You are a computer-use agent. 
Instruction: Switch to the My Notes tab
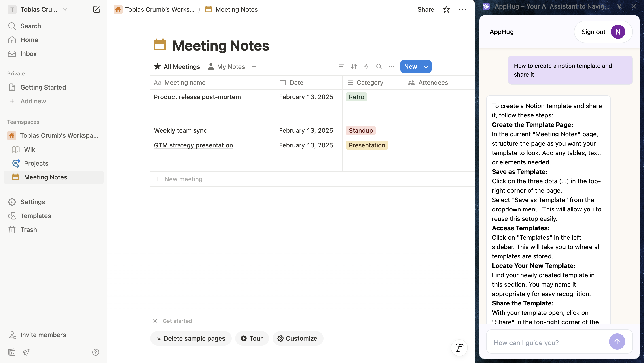(x=227, y=67)
